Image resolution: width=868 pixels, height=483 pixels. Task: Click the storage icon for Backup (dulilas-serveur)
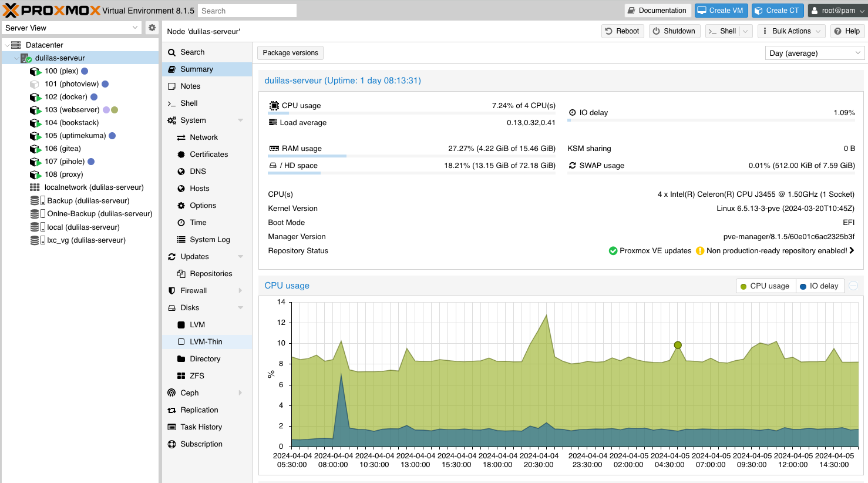[38, 200]
